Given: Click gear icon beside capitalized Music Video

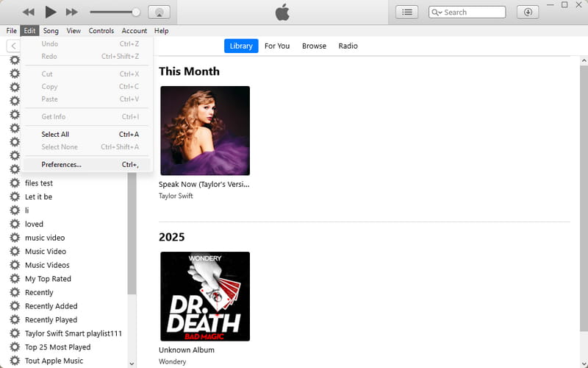Looking at the screenshot, I should (15, 251).
